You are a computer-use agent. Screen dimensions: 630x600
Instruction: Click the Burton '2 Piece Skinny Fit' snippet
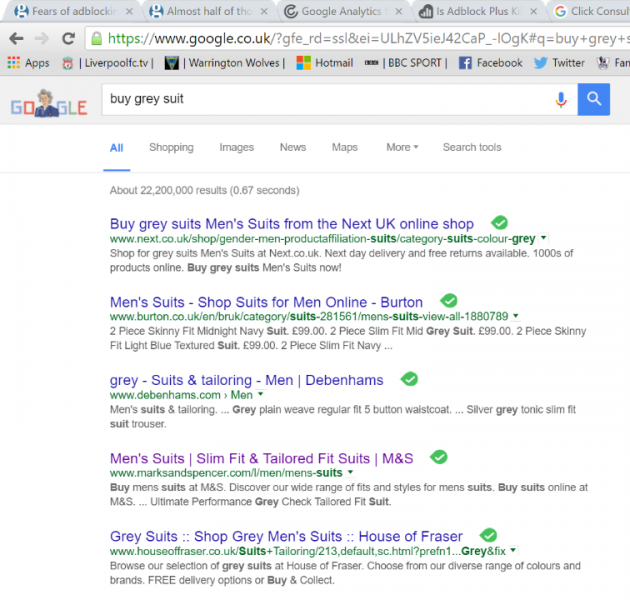click(x=348, y=338)
